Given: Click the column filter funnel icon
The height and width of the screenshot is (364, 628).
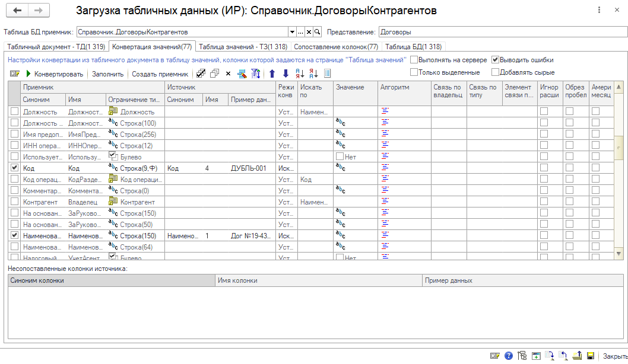Looking at the screenshot, I should [256, 74].
